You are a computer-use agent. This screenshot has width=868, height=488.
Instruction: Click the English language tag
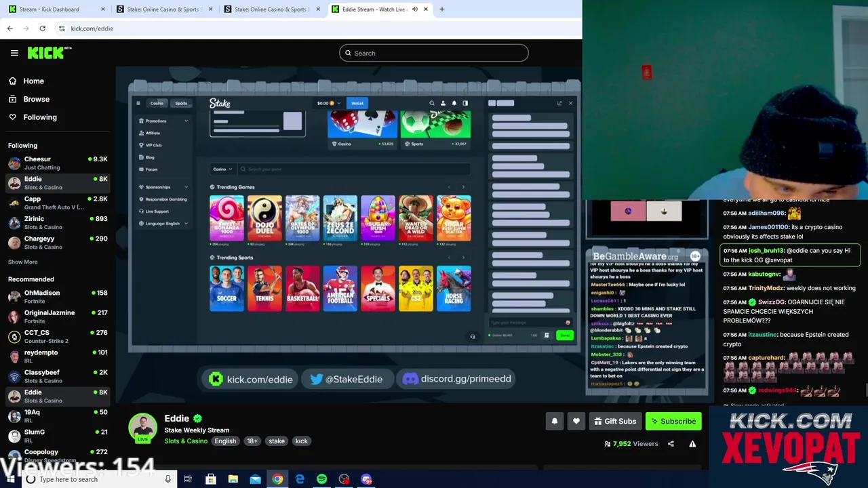tap(225, 441)
